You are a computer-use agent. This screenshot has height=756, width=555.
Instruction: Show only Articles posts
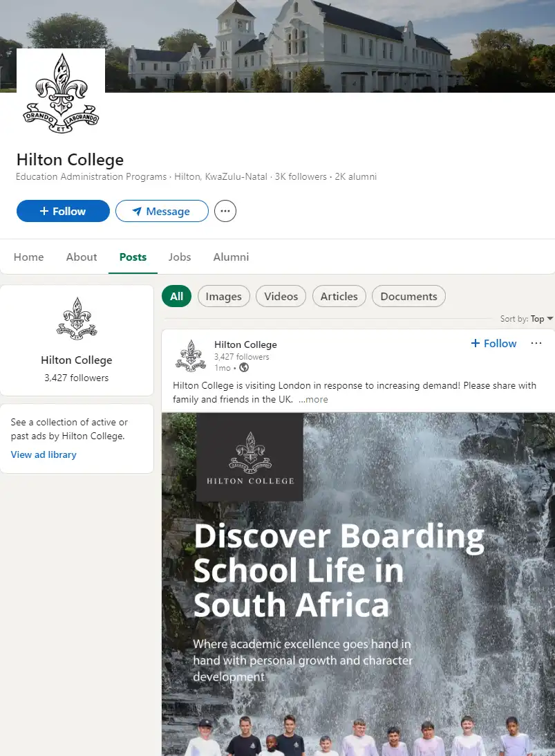(339, 296)
